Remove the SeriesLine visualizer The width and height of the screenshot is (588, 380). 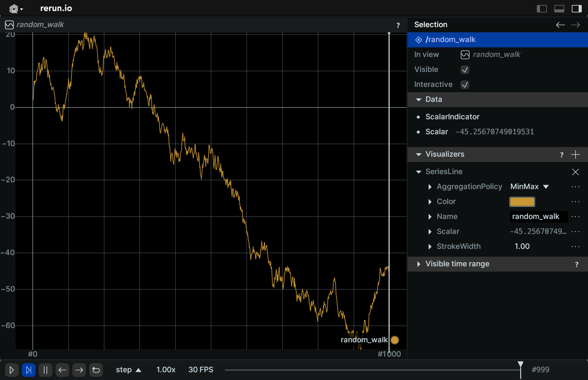coord(575,172)
